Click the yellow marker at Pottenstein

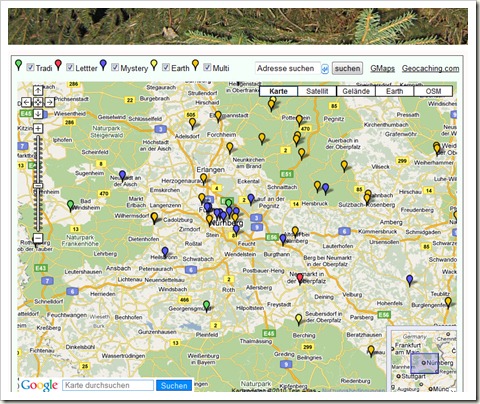click(x=299, y=120)
